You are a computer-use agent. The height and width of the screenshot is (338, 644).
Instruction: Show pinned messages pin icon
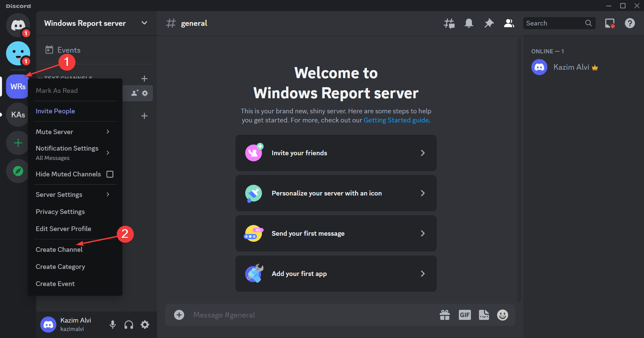point(489,23)
